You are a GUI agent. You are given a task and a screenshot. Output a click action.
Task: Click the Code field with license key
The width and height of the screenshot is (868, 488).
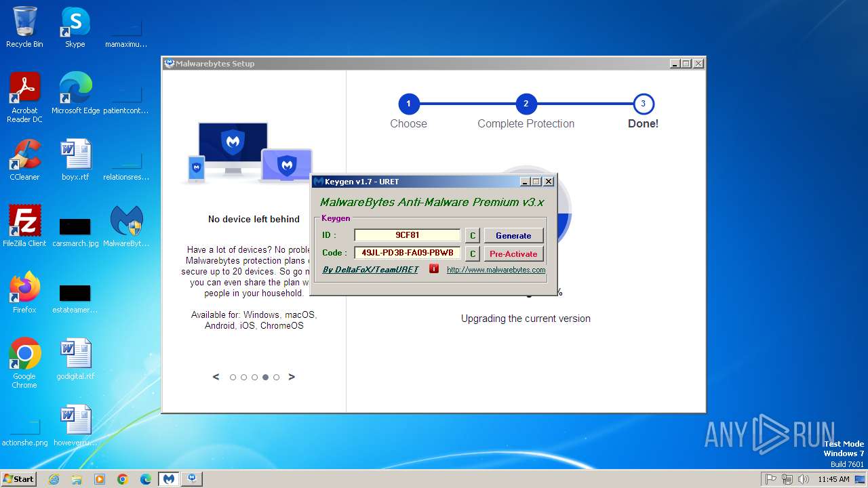[408, 253]
